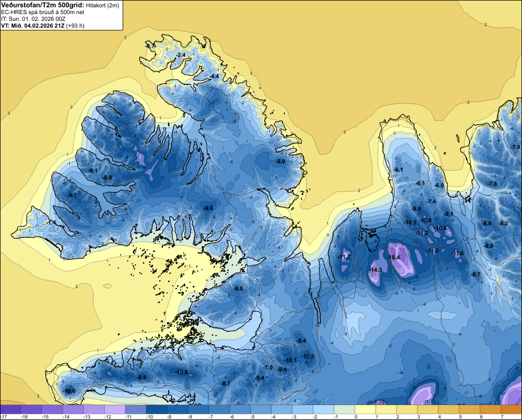Click the 'IT: Sun. 01. 02. 2026 00Z' line
This screenshot has width=522, height=420.
tap(33, 19)
